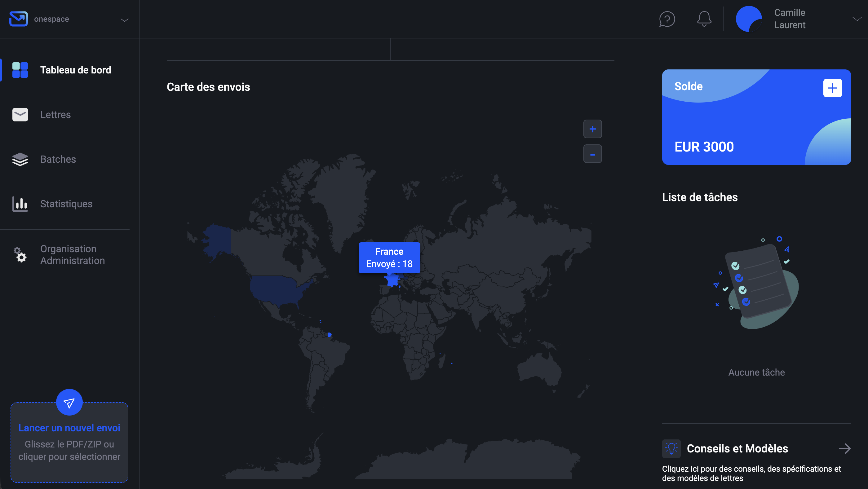The width and height of the screenshot is (868, 489).
Task: Open notifications bell icon
Action: (704, 19)
